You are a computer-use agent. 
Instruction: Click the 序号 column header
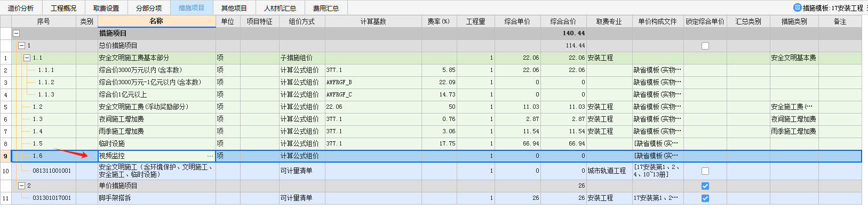click(x=44, y=21)
